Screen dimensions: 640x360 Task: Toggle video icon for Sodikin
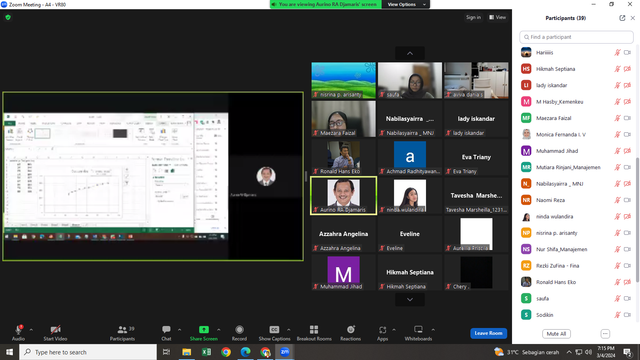(627, 315)
